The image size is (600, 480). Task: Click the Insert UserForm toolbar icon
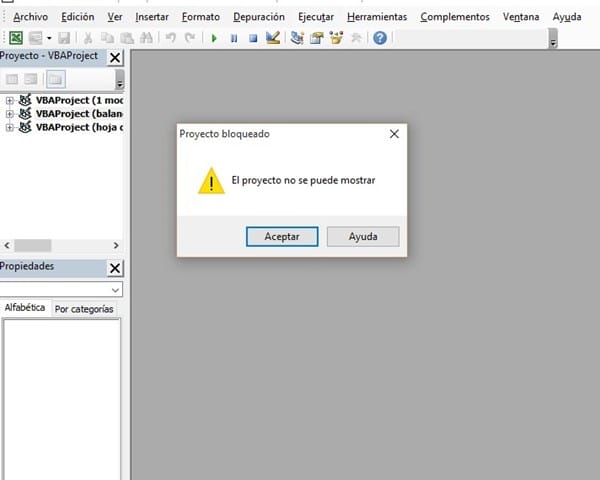tap(36, 38)
